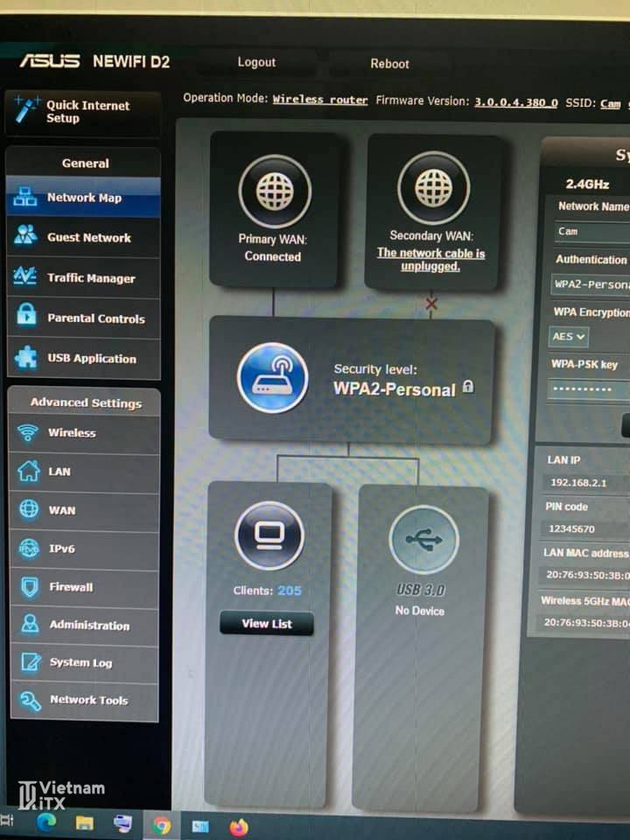The width and height of the screenshot is (630, 840).
Task: Click the Secondary WAN globe icon
Action: click(x=433, y=189)
